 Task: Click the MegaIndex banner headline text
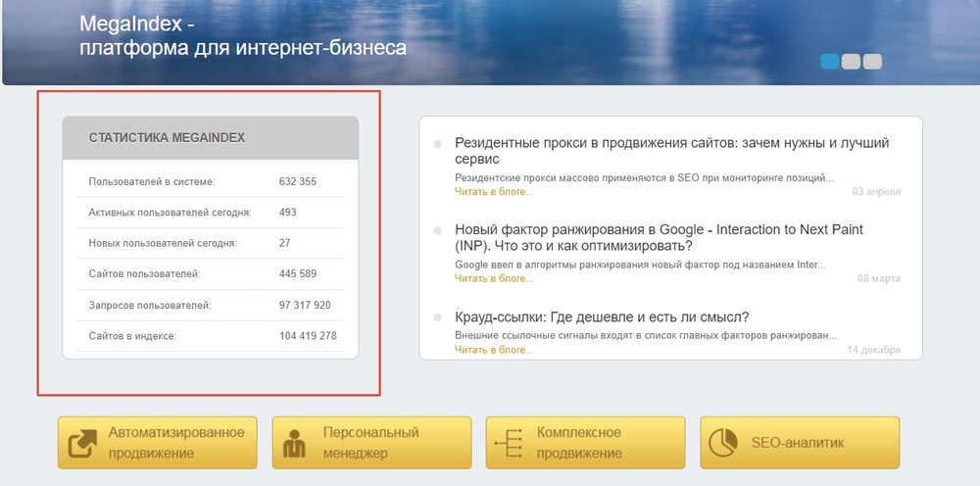click(242, 35)
